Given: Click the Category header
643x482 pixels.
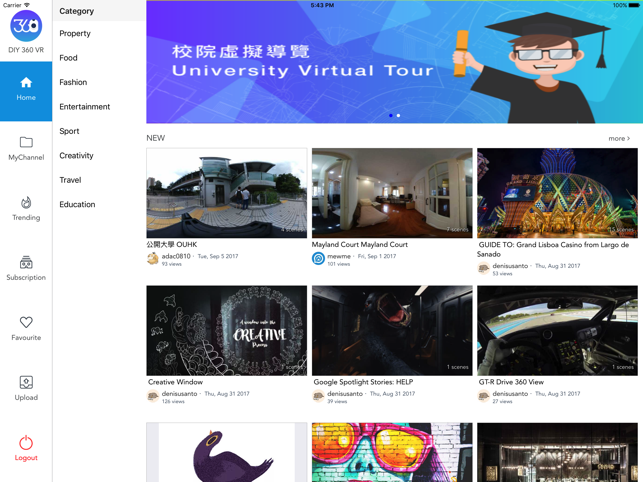Looking at the screenshot, I should tap(77, 11).
